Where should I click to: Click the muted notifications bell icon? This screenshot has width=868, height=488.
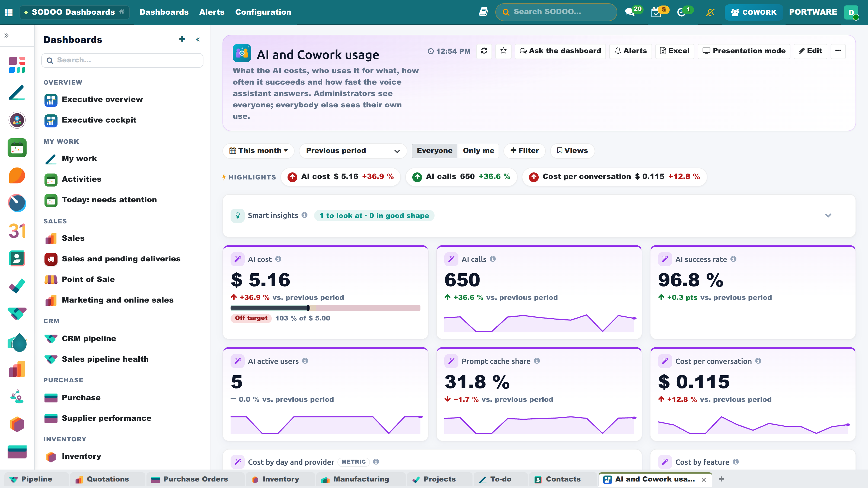coord(710,12)
